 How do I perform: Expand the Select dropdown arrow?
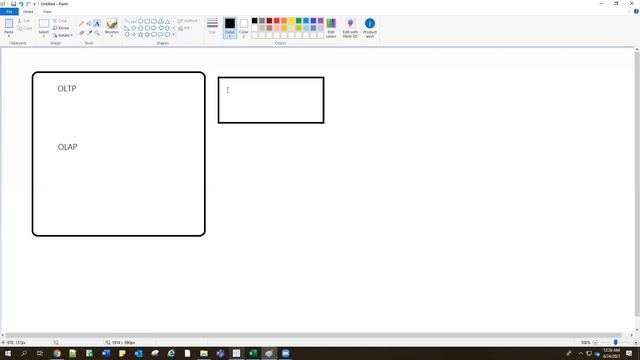tap(44, 36)
